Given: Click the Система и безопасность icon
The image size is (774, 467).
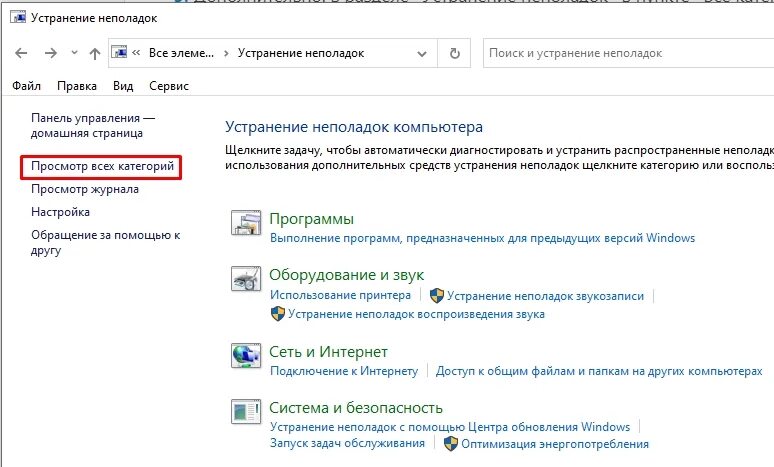Looking at the screenshot, I should pyautogui.click(x=246, y=411).
